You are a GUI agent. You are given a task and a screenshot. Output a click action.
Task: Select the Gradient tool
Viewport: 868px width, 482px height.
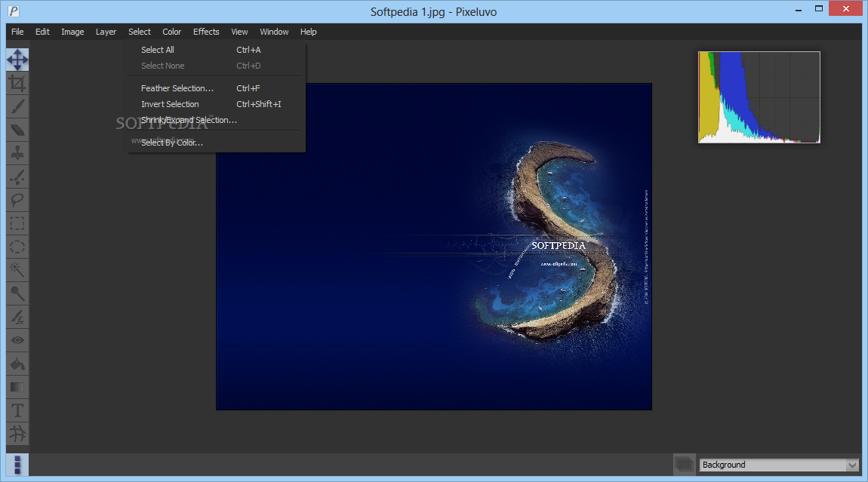tap(17, 387)
